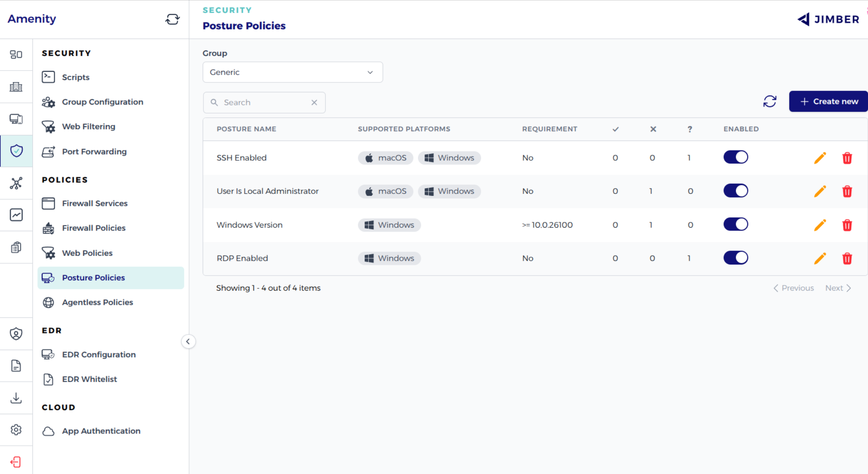Click the red logout icon
Viewport: 868px width, 474px height.
click(x=16, y=462)
